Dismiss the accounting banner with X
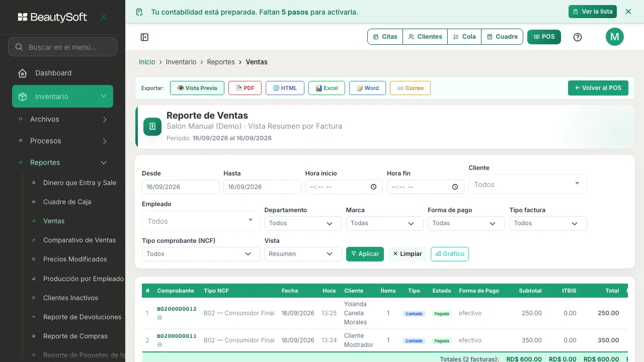 [x=628, y=12]
